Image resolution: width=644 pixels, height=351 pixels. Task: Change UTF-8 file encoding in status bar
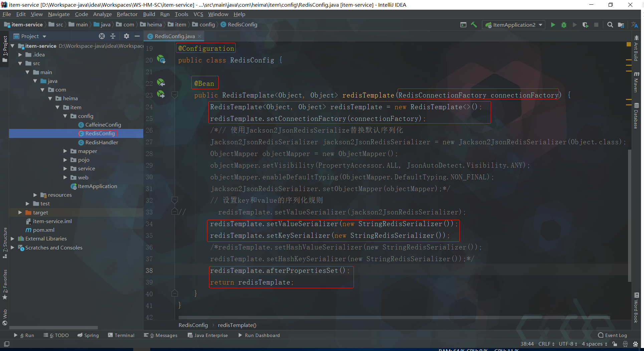(568, 344)
